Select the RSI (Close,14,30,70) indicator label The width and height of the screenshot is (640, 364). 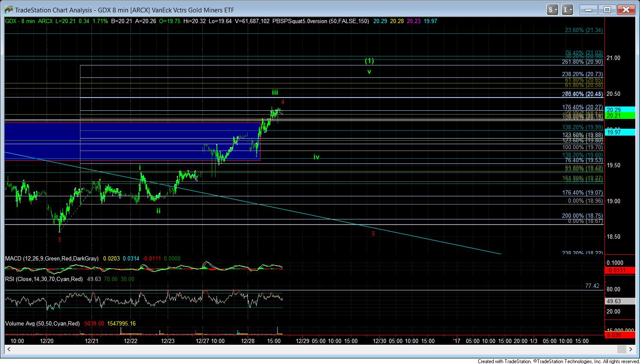pyautogui.click(x=44, y=279)
